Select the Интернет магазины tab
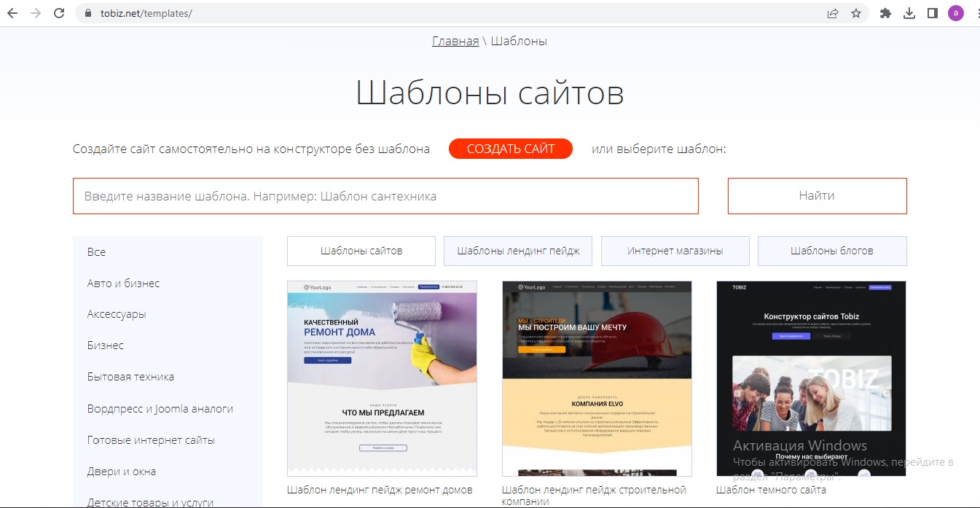Image resolution: width=980 pixels, height=508 pixels. pyautogui.click(x=675, y=251)
